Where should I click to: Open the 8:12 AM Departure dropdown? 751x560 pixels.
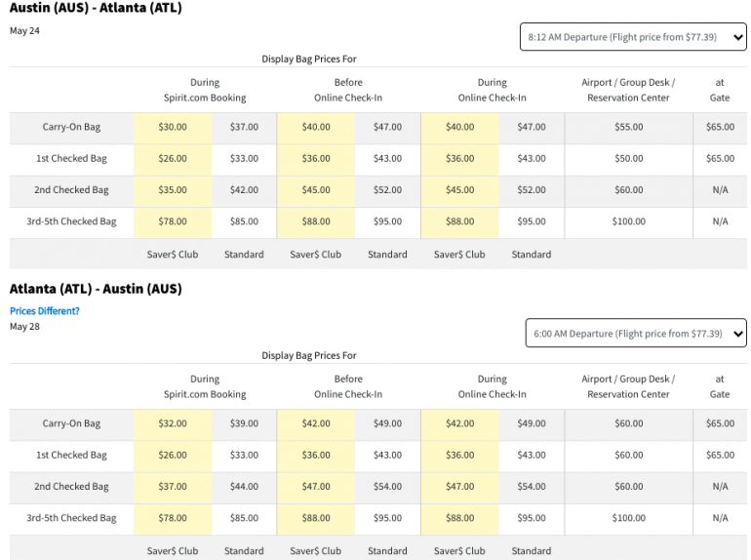pyautogui.click(x=632, y=37)
